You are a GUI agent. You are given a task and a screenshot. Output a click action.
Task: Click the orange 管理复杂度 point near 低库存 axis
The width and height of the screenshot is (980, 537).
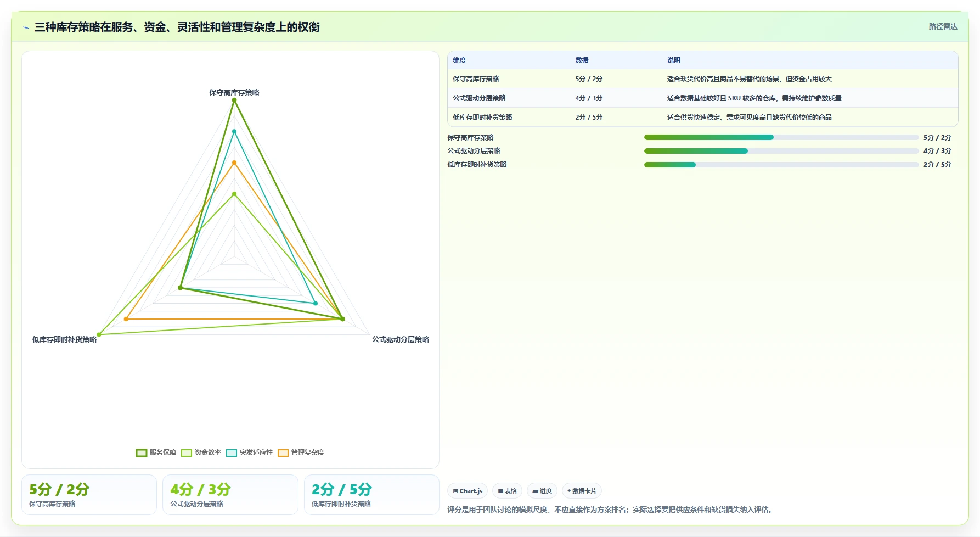(x=126, y=319)
